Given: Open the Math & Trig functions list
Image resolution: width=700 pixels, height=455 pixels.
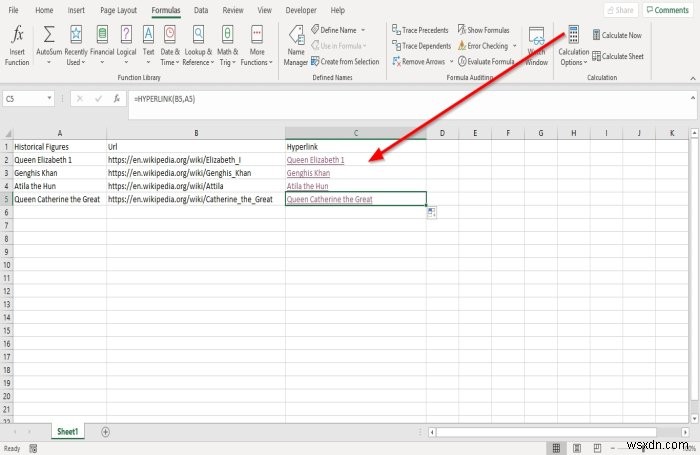Looking at the screenshot, I should tap(228, 46).
